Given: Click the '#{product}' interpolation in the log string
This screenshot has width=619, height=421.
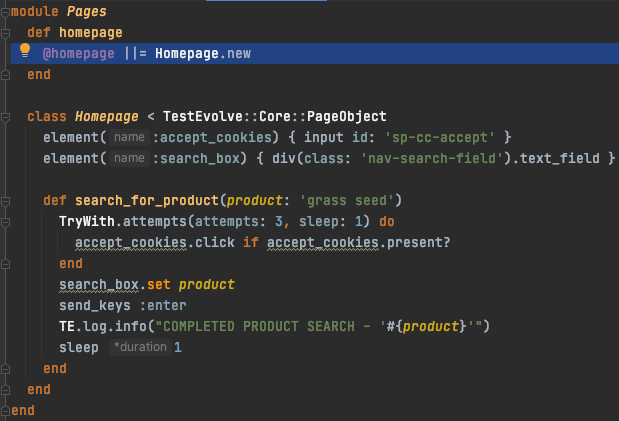Looking at the screenshot, I should coord(426,327).
